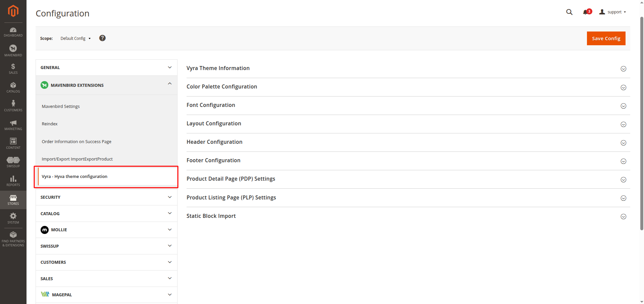Open the Catalog sidebar menu
Screen dimensions: 644x304
(x=13, y=87)
